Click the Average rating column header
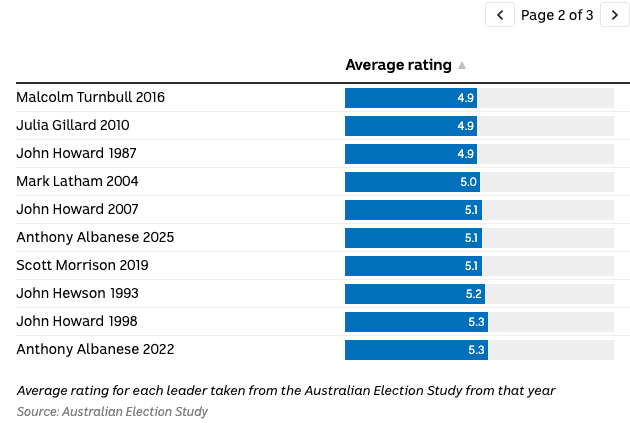Viewport: 630px width, 423px height. tap(398, 65)
